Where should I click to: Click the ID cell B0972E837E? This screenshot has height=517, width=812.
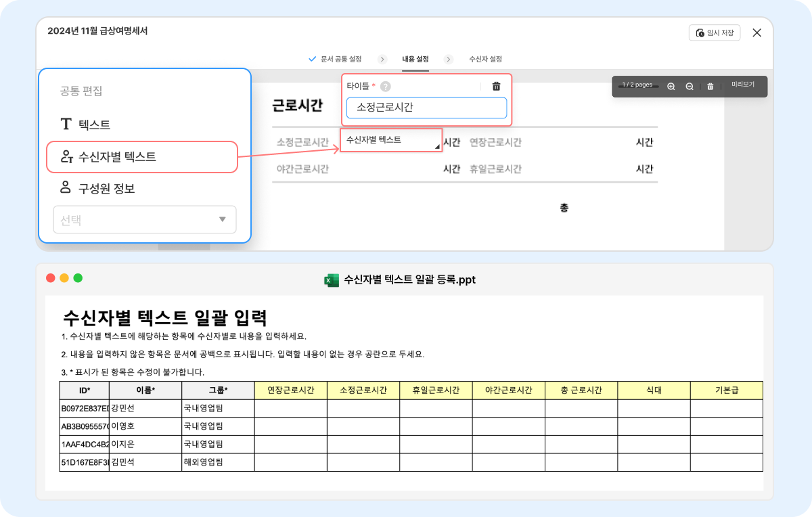[85, 409]
